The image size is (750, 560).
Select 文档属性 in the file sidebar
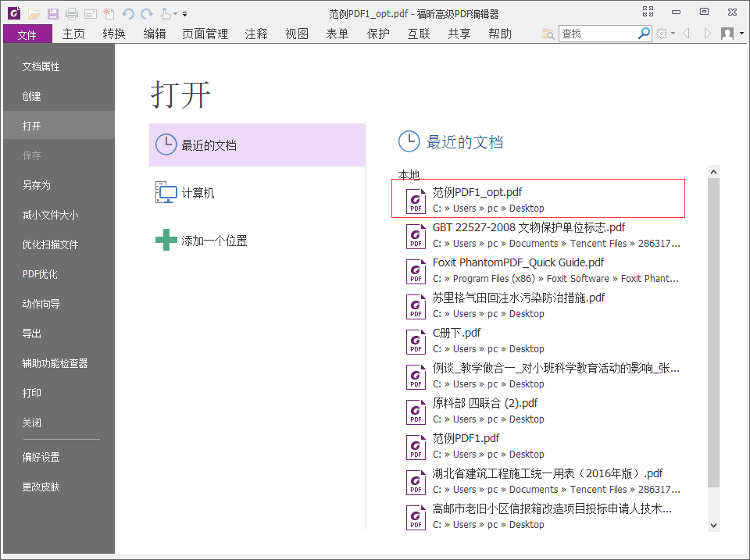(59, 66)
